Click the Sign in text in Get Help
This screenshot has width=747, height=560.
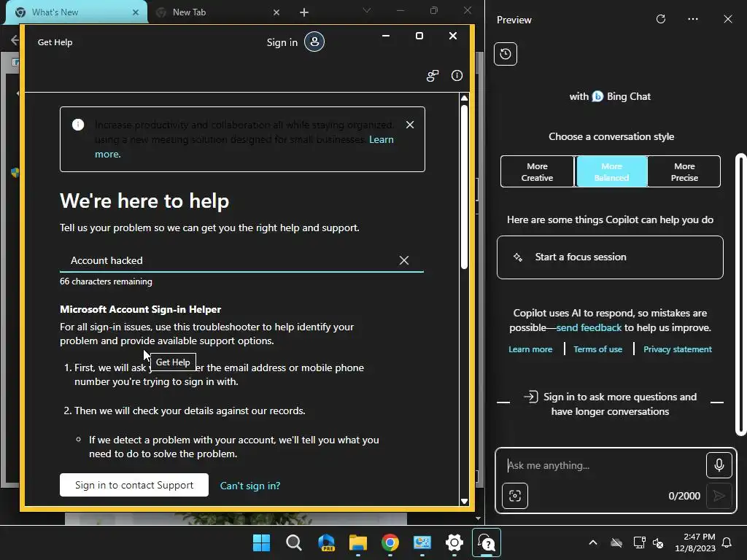(x=282, y=42)
